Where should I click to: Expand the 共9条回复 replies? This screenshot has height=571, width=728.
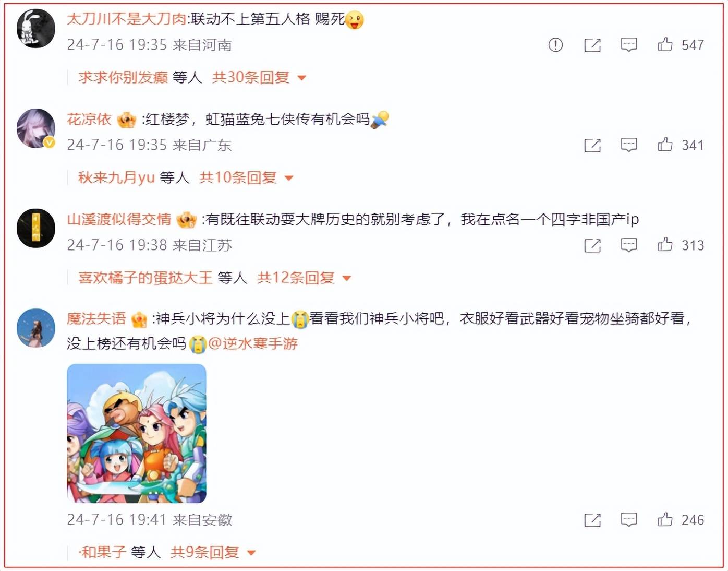(x=213, y=552)
